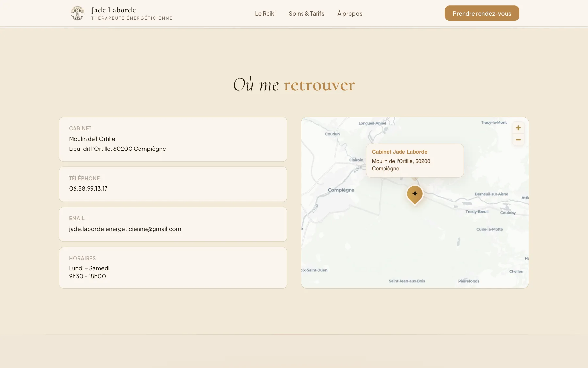The width and height of the screenshot is (588, 368).
Task: Click Prendre rendez-vous button
Action: (482, 13)
